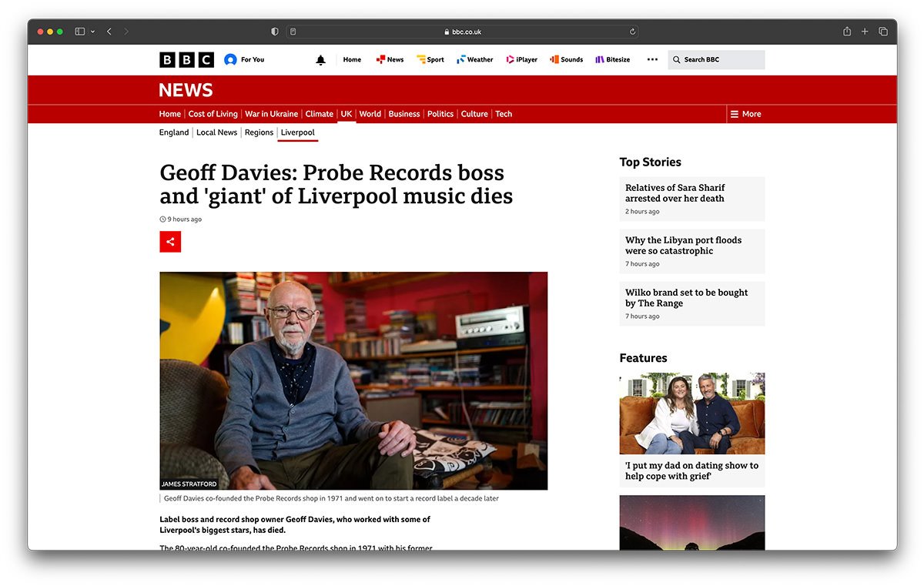Click bbc.co.uk address bar

click(x=462, y=32)
